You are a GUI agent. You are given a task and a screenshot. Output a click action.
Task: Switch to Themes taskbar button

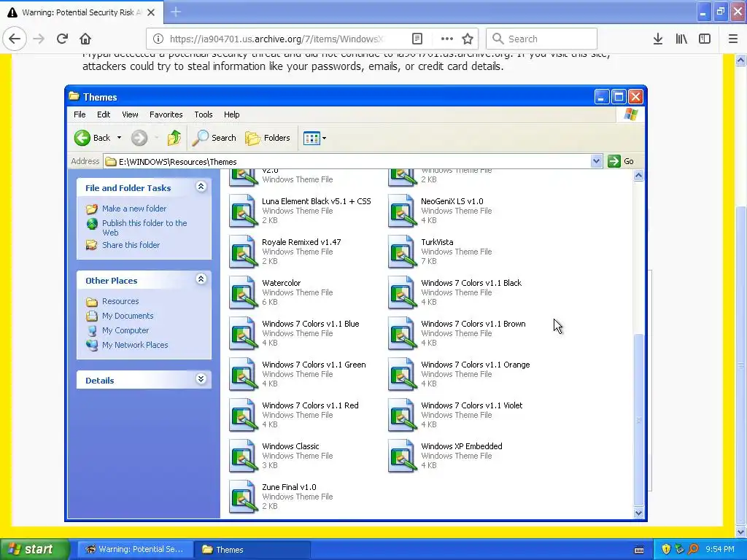(252, 550)
